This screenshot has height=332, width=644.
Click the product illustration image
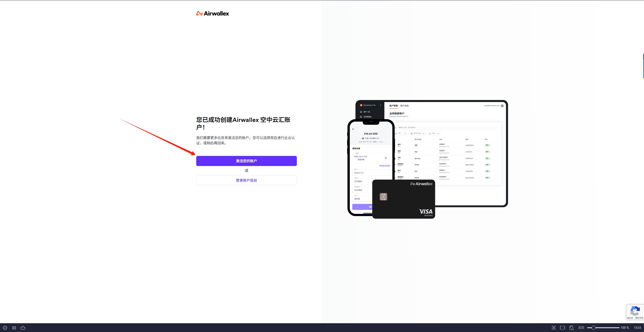coord(428,159)
